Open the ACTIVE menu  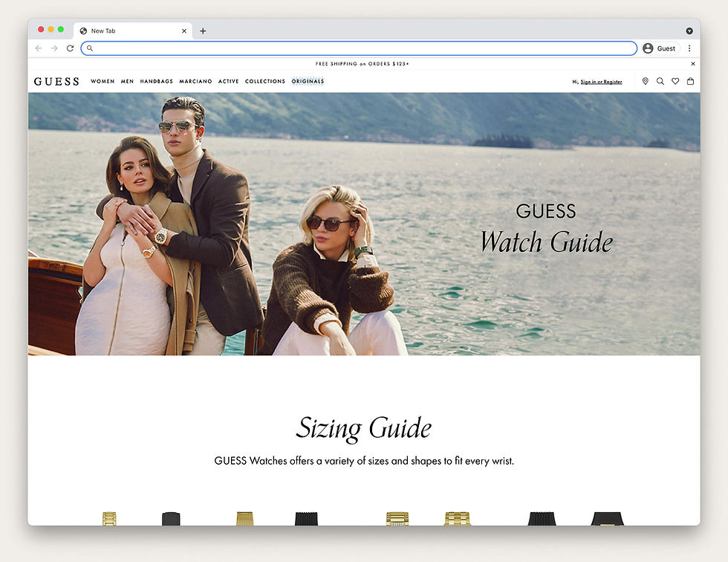point(229,81)
